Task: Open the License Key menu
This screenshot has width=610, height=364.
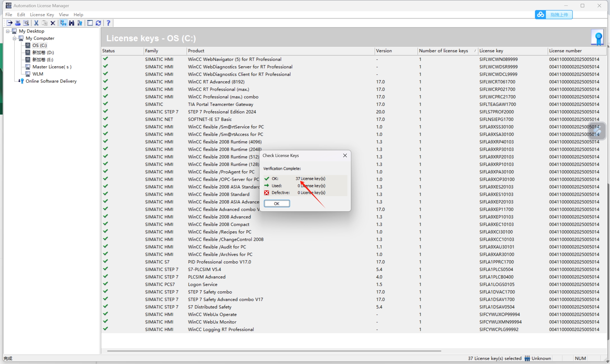Action: click(x=42, y=15)
